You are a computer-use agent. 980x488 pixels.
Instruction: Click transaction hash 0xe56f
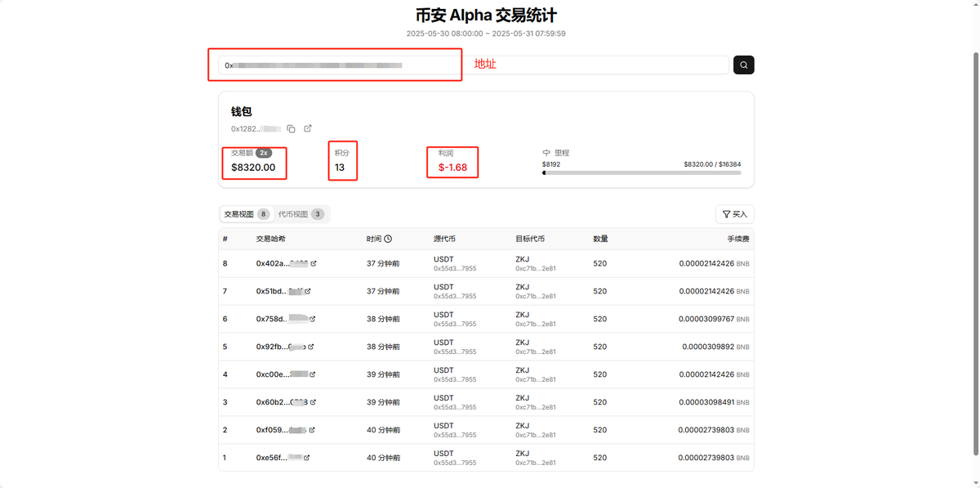pyautogui.click(x=279, y=458)
